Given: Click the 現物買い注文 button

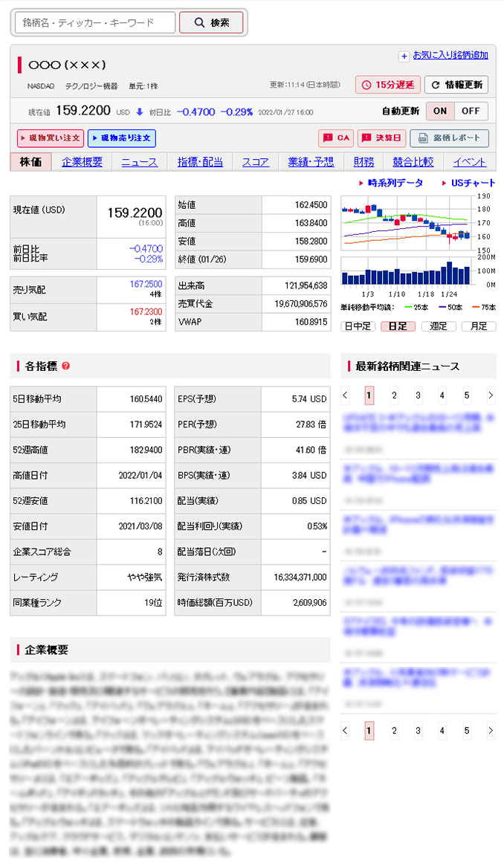Looking at the screenshot, I should [51, 138].
